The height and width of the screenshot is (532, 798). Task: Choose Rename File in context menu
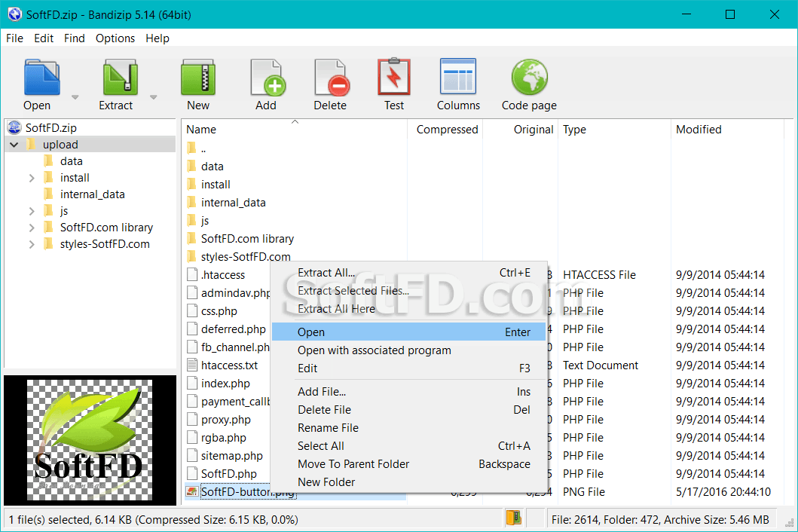tap(408, 428)
